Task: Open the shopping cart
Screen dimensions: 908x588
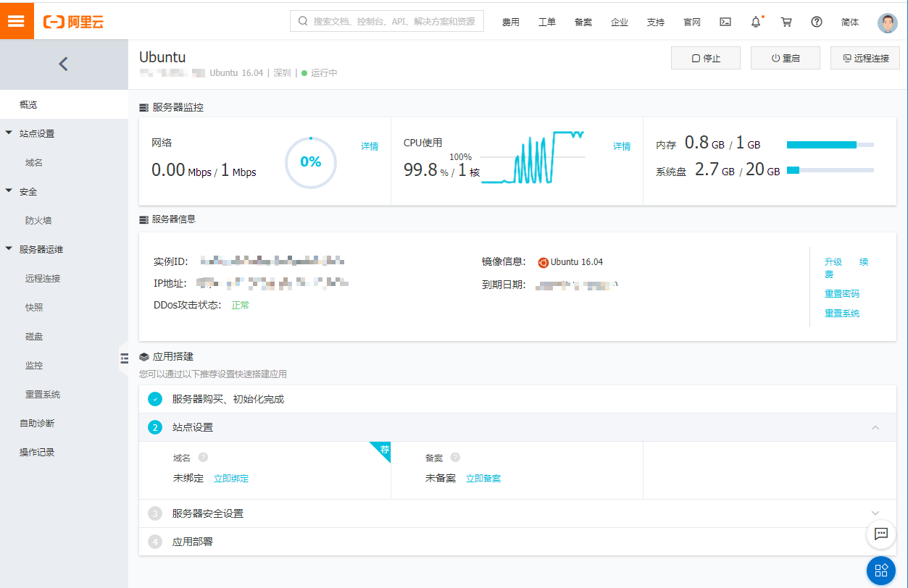Action: point(786,22)
